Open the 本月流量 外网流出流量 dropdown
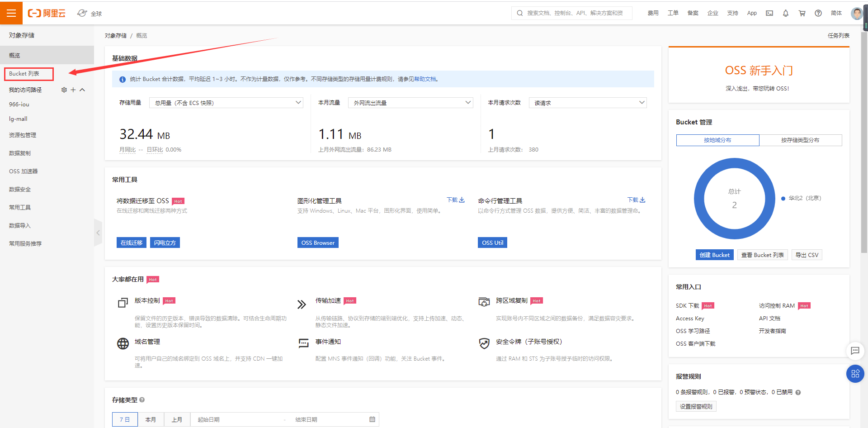Screen dimensions: 868x428 (410, 103)
